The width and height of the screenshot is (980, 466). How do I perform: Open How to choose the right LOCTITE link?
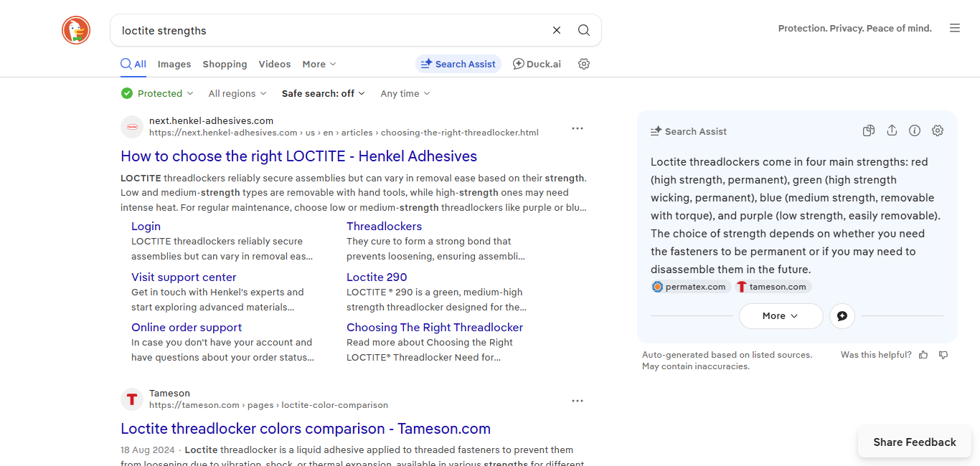[x=298, y=156]
